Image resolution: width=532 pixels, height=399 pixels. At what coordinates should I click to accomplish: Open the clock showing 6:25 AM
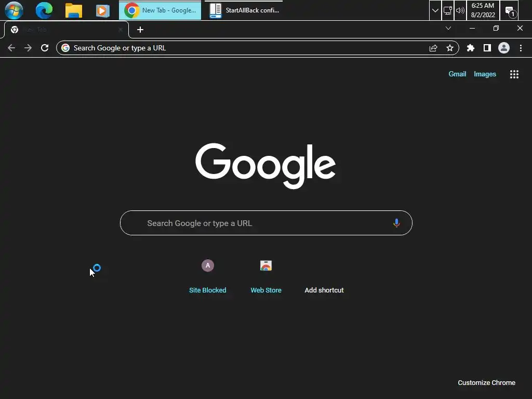(483, 10)
